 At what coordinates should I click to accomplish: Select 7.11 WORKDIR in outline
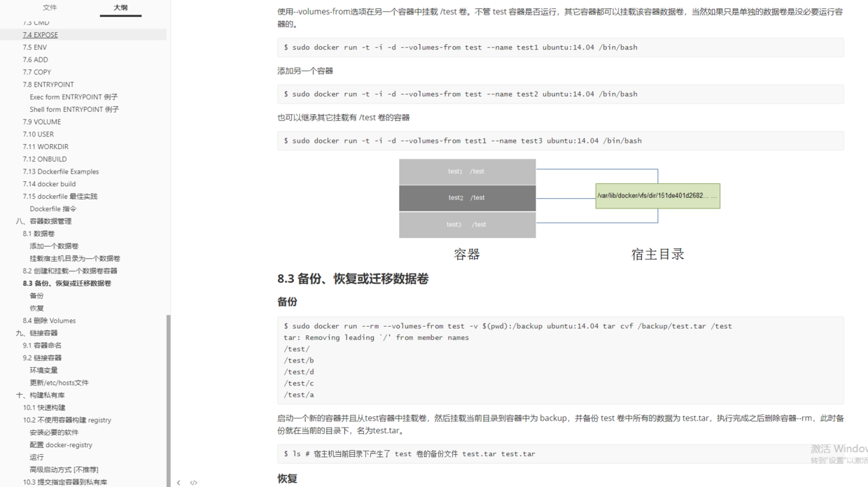[x=45, y=147]
